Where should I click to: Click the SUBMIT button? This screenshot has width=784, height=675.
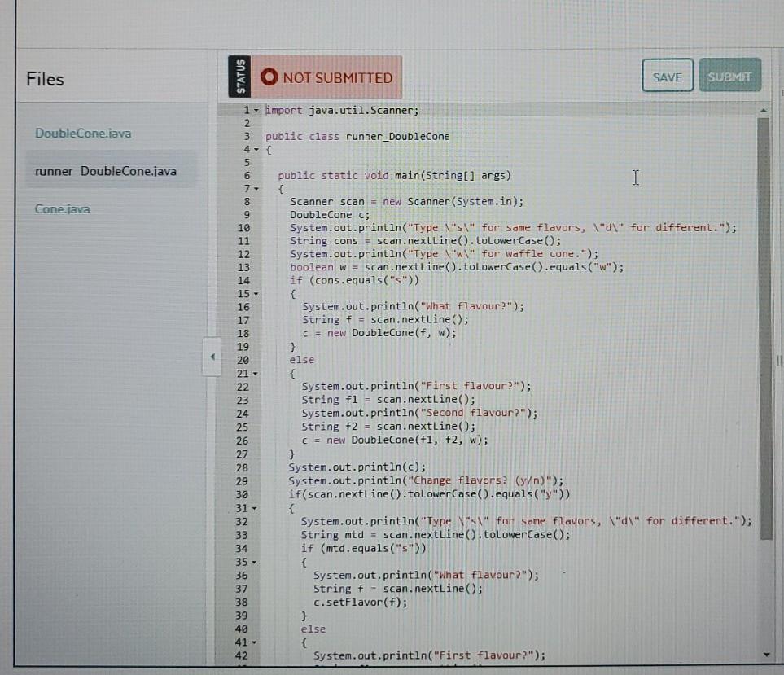729,77
